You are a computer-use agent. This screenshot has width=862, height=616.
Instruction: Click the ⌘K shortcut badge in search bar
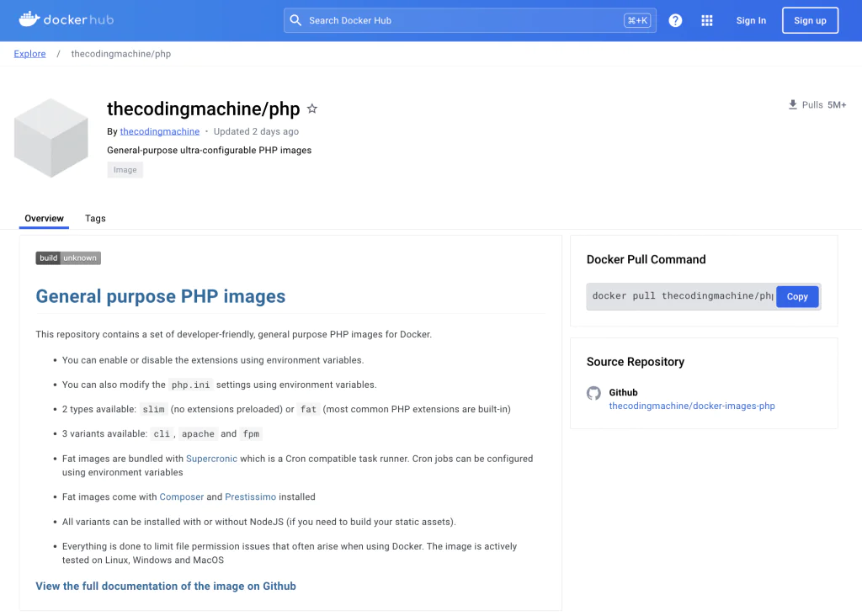click(x=637, y=19)
